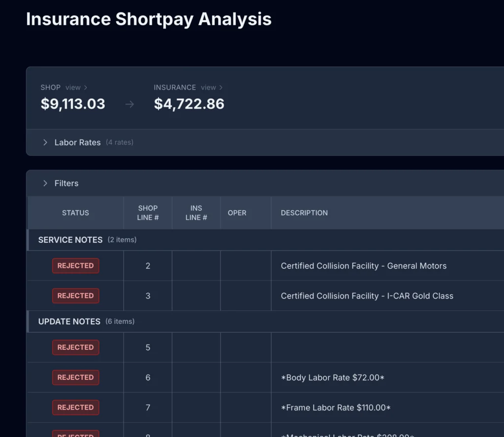504x437 pixels.
Task: Click REJECTED badge on shop line 6
Action: click(75, 377)
